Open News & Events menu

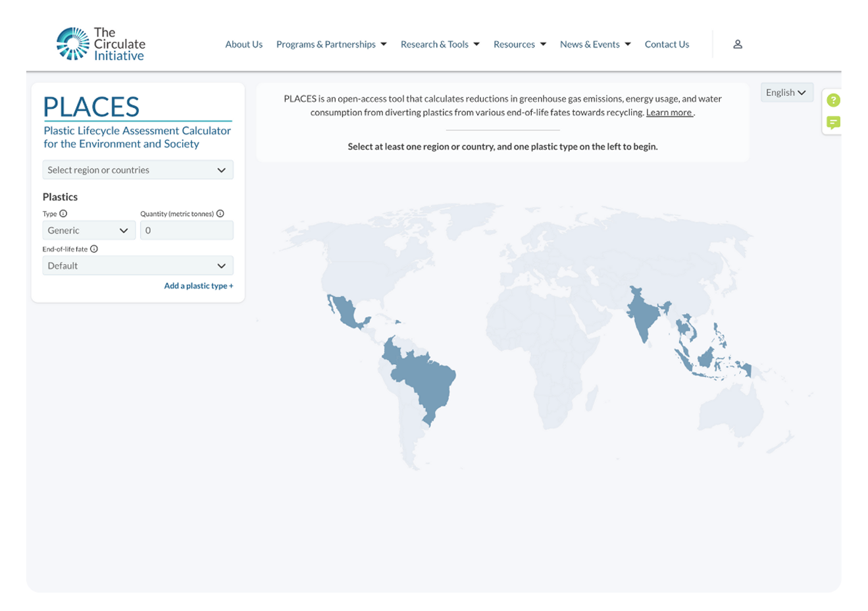595,44
